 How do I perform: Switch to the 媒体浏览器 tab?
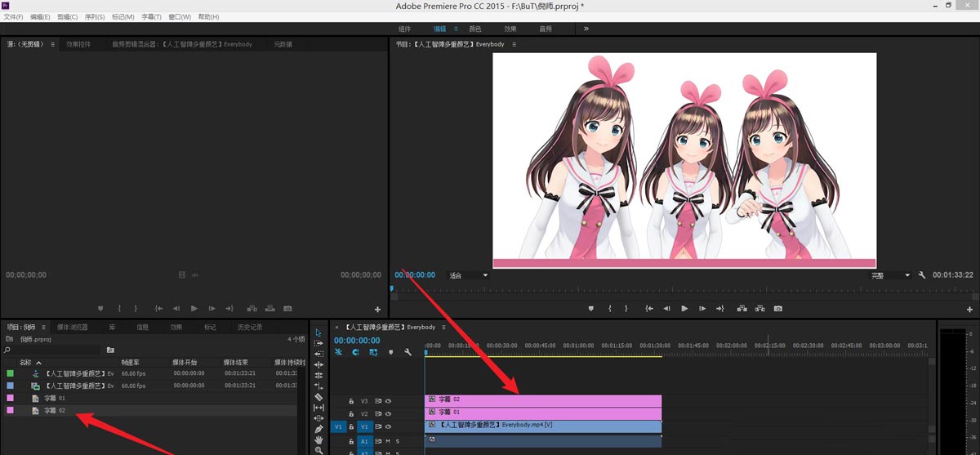coord(72,327)
